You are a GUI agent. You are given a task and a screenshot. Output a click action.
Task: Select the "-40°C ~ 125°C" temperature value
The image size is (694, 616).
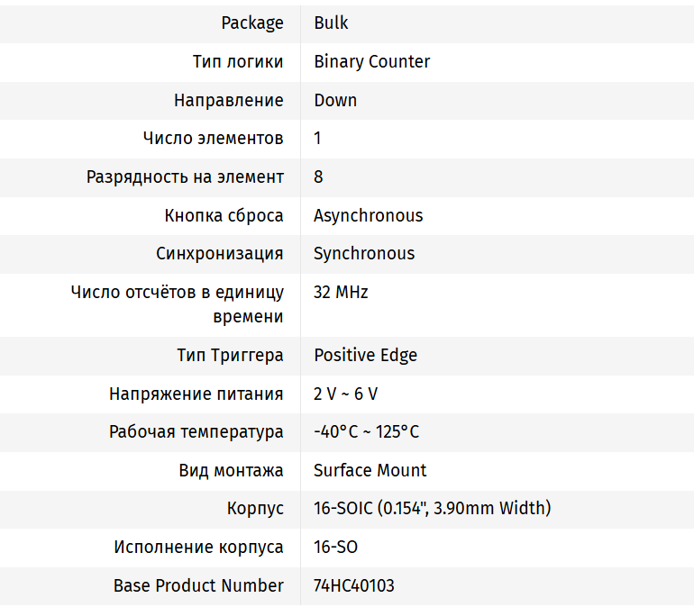[366, 431]
